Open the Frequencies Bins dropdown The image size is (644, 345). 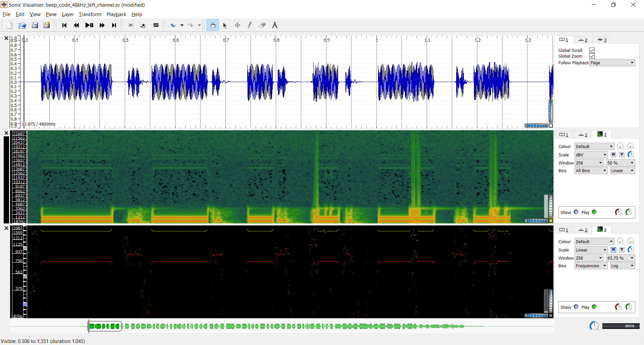591,266
